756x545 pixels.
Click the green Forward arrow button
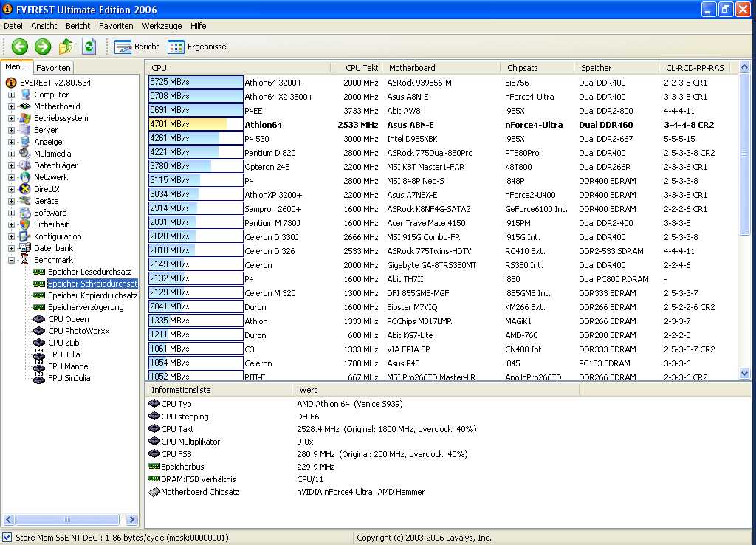[x=43, y=47]
